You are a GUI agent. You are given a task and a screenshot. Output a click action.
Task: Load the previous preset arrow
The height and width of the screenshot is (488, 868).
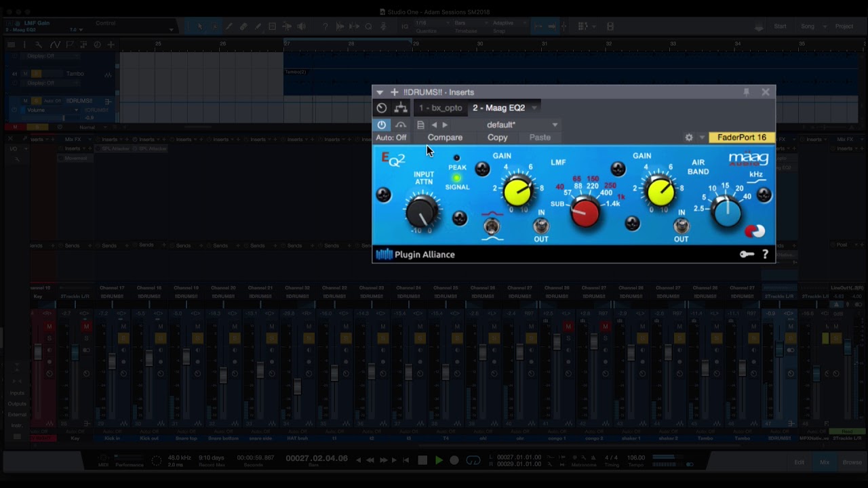(x=434, y=125)
